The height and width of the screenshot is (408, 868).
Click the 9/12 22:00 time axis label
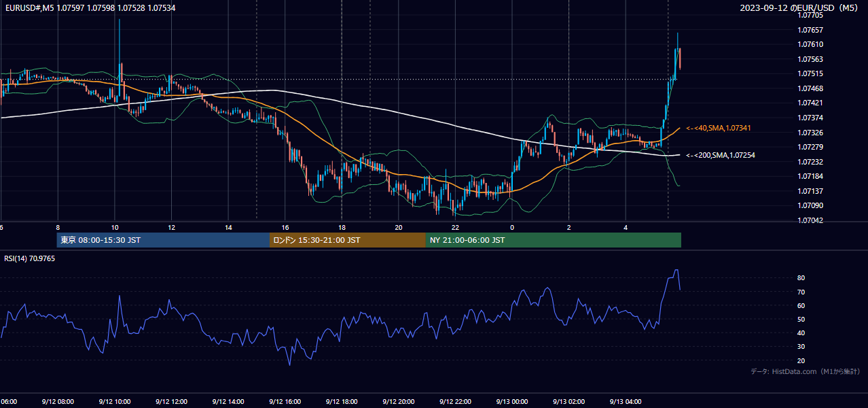tap(455, 402)
